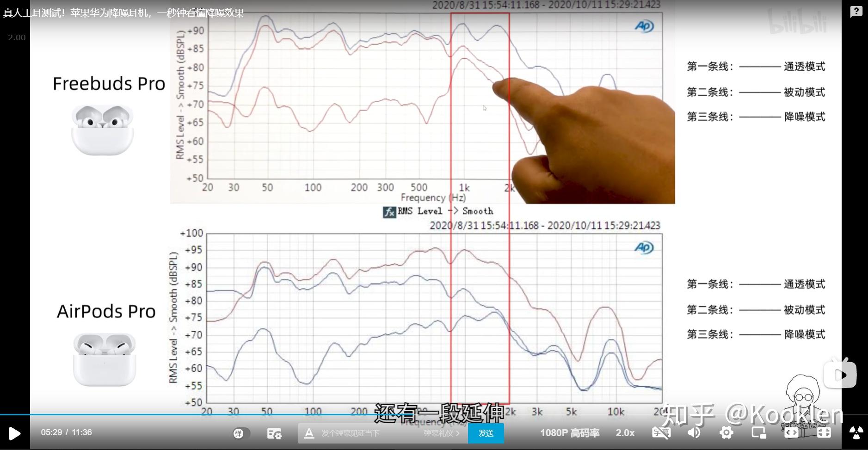Open danmaku display settings icon

tap(274, 433)
